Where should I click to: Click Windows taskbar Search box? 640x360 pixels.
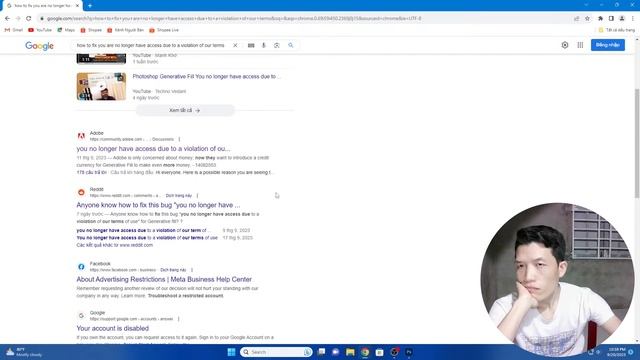(x=276, y=352)
